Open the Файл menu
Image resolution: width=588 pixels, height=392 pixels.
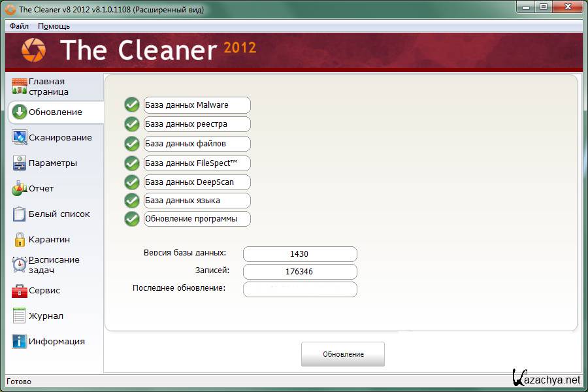[x=19, y=26]
